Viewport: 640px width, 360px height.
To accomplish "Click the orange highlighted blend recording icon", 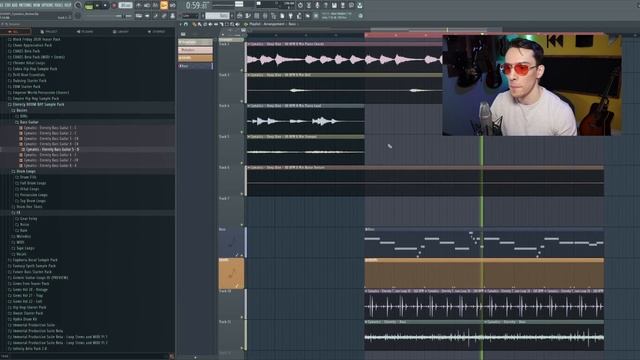I will (x=164, y=5).
